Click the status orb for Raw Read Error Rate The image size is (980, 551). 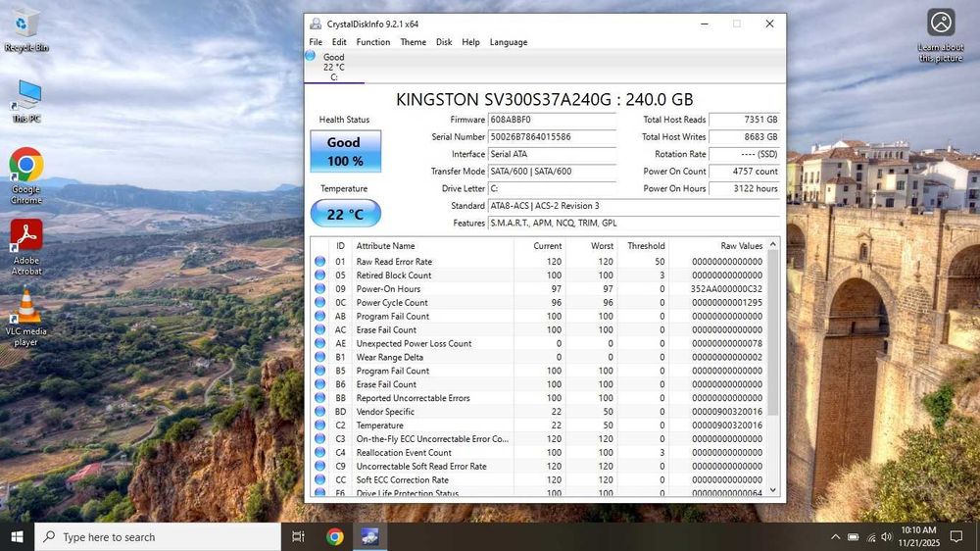pyautogui.click(x=320, y=262)
